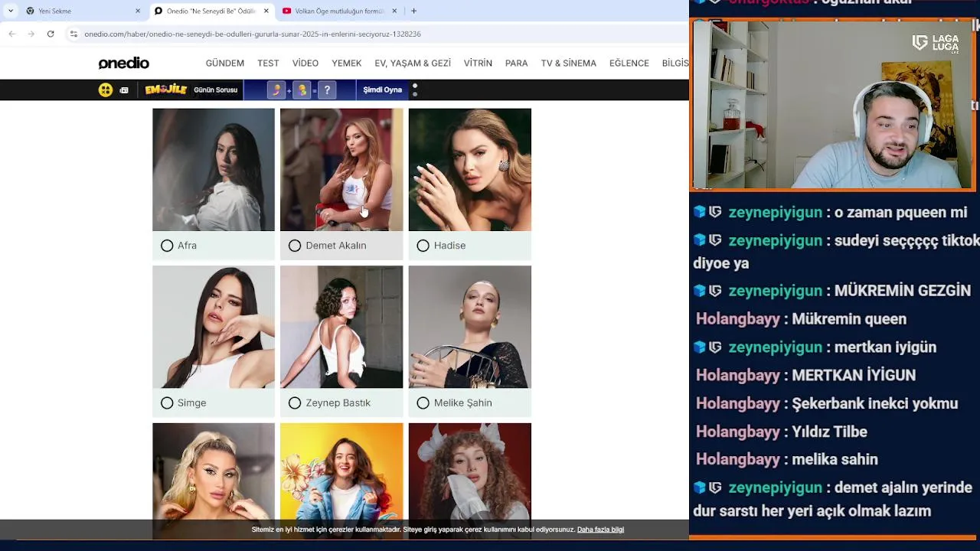The width and height of the screenshot is (980, 551).
Task: Click the small dice icon in game bar
Action: point(124,90)
